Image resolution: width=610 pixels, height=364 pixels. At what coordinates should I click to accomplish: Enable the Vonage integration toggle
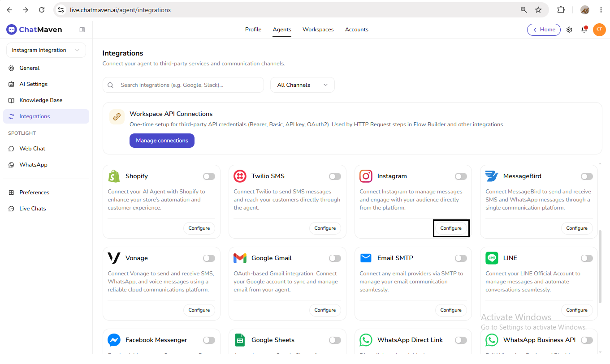[209, 258]
